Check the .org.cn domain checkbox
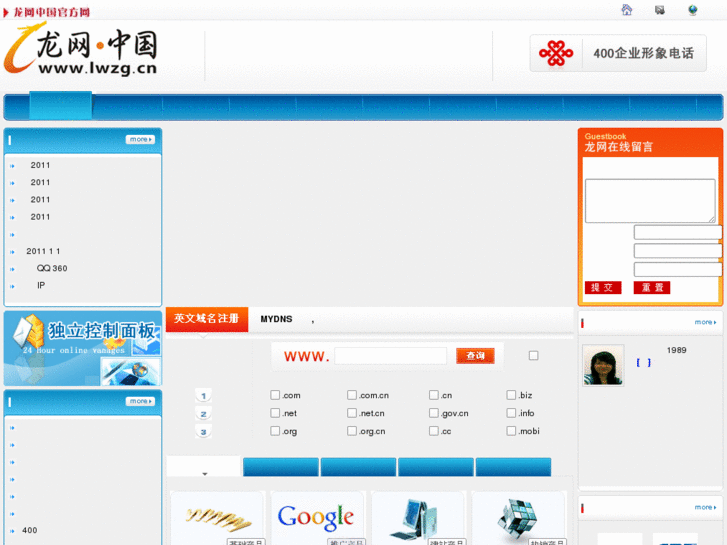The height and width of the screenshot is (545, 727). click(x=352, y=431)
